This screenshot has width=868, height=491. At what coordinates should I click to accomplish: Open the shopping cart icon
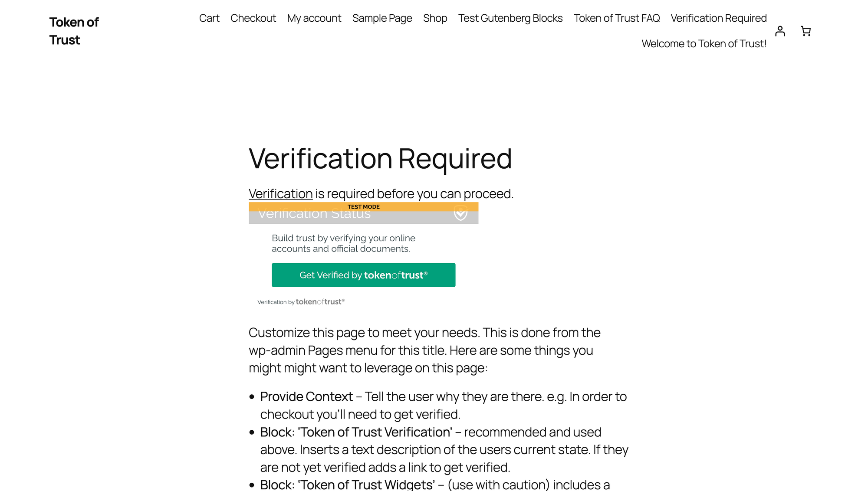[806, 31]
